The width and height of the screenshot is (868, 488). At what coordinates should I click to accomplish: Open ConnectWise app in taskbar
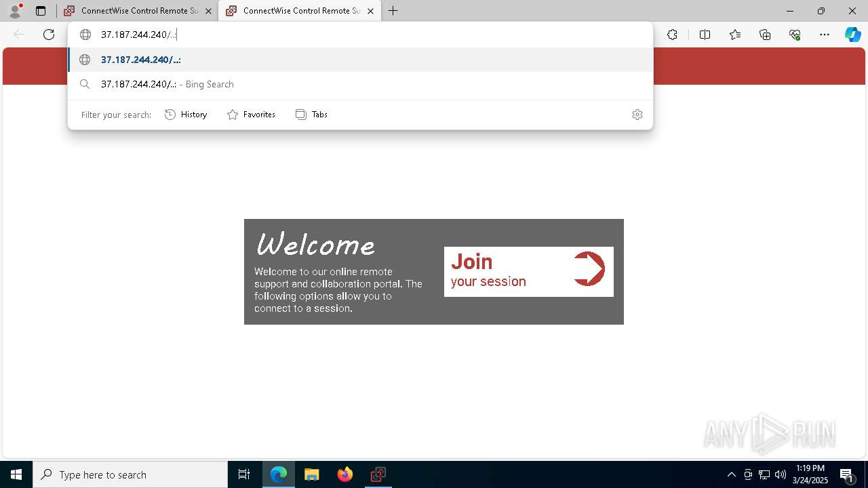pos(378,474)
